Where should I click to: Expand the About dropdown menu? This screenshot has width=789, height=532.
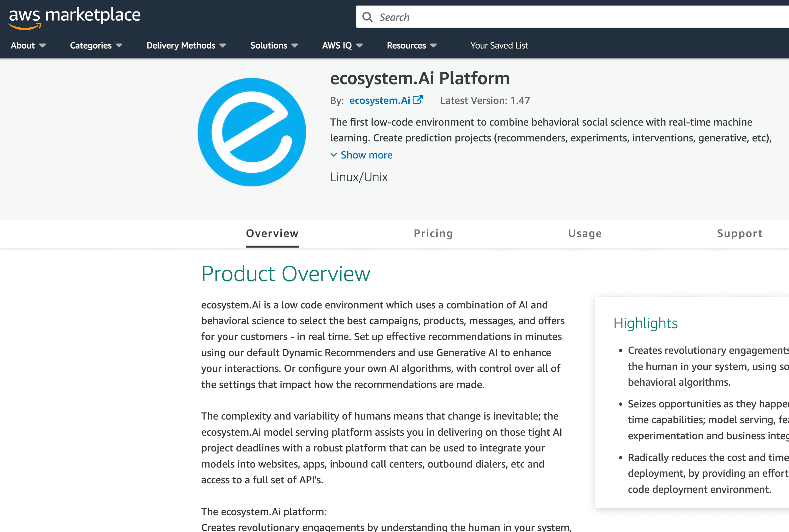coord(28,45)
